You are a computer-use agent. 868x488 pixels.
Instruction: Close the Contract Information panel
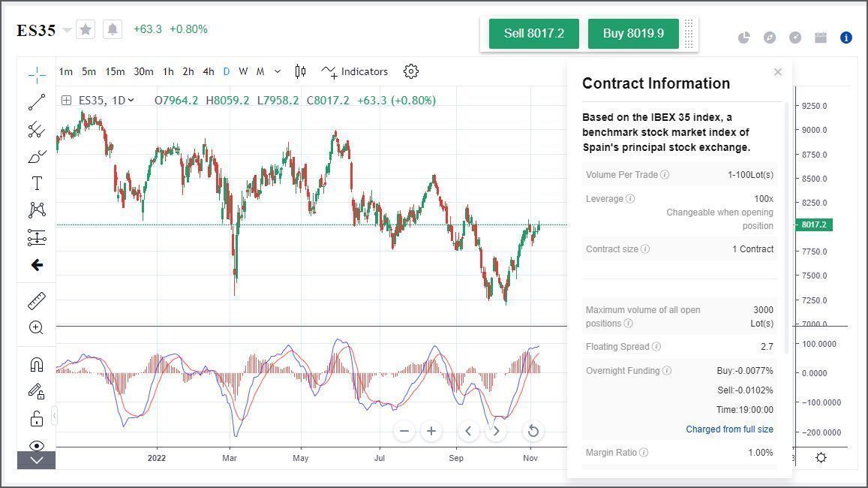point(777,71)
